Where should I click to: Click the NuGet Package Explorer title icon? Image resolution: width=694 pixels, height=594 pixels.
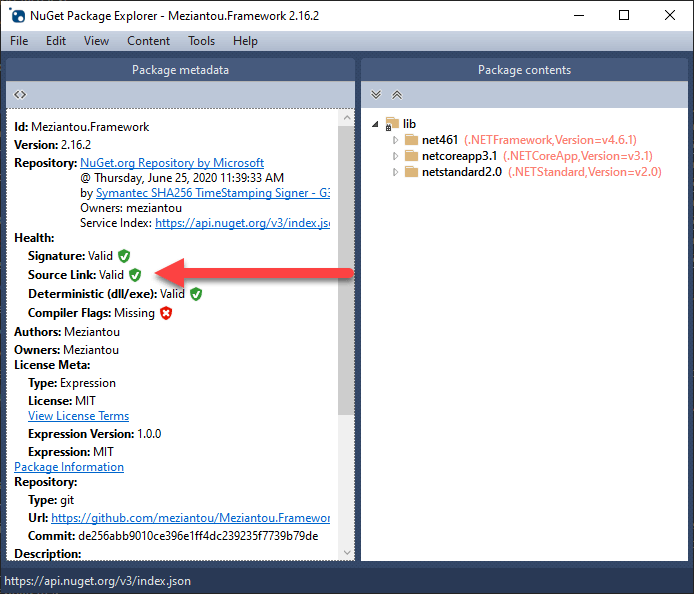click(18, 15)
